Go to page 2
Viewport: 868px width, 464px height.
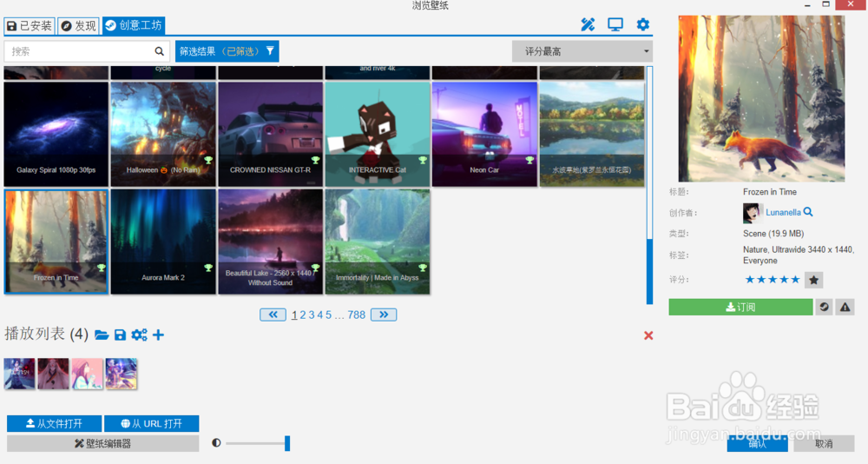pyautogui.click(x=303, y=315)
